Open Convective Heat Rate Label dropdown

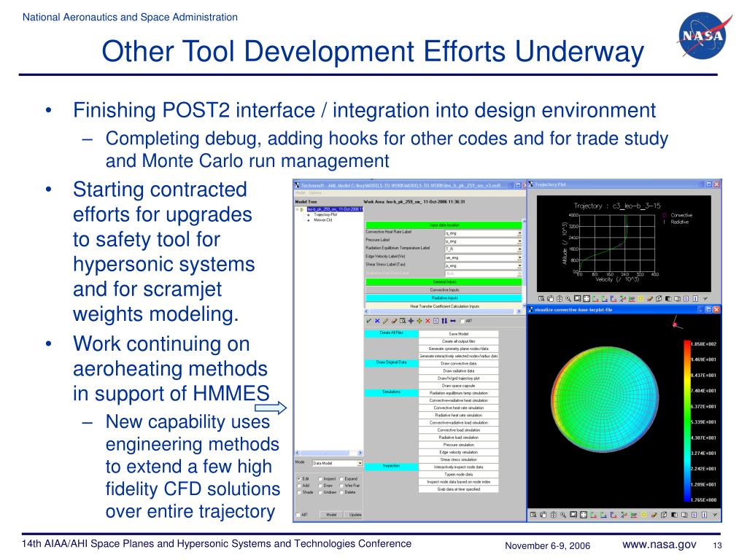pos(483,233)
